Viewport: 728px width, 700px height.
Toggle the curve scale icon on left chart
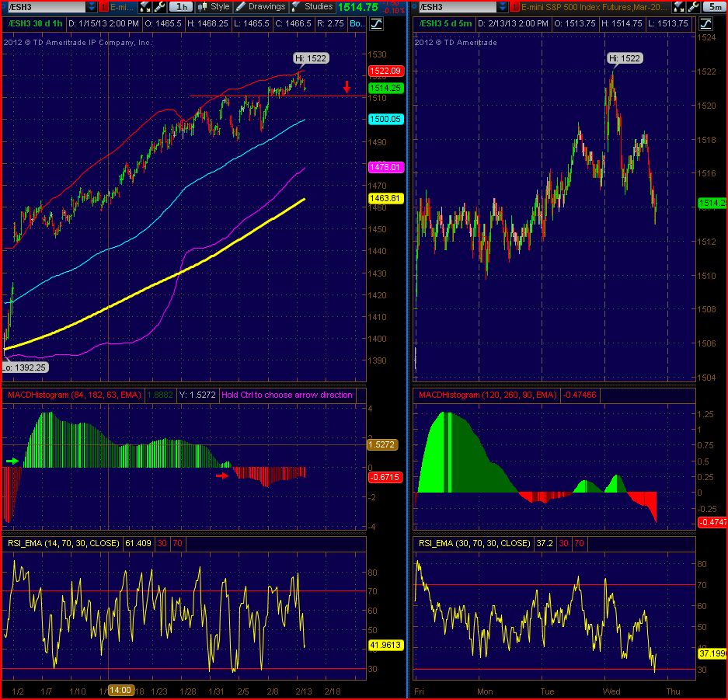click(376, 23)
